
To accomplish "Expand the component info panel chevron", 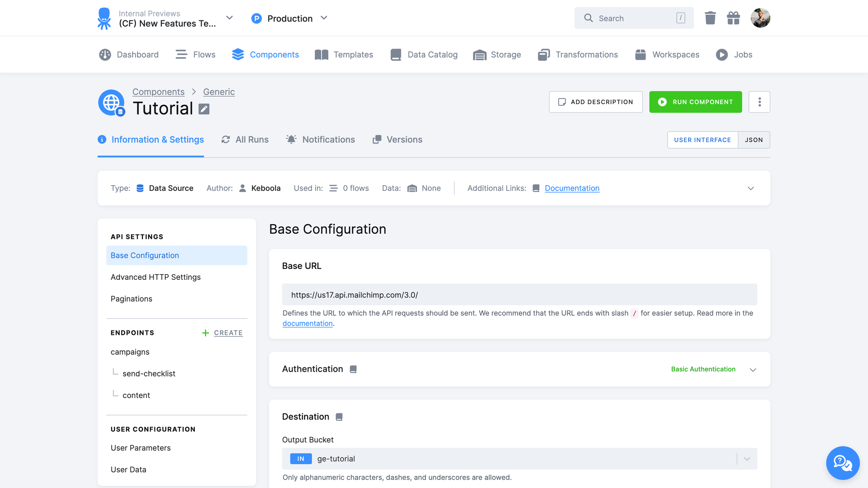I will coord(751,188).
